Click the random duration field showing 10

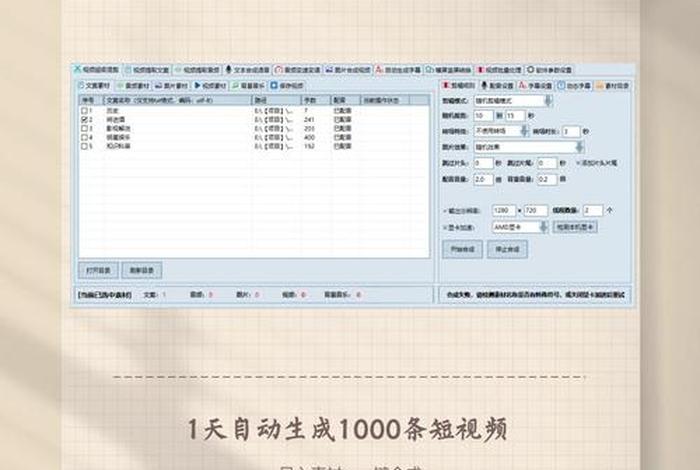[x=483, y=116]
